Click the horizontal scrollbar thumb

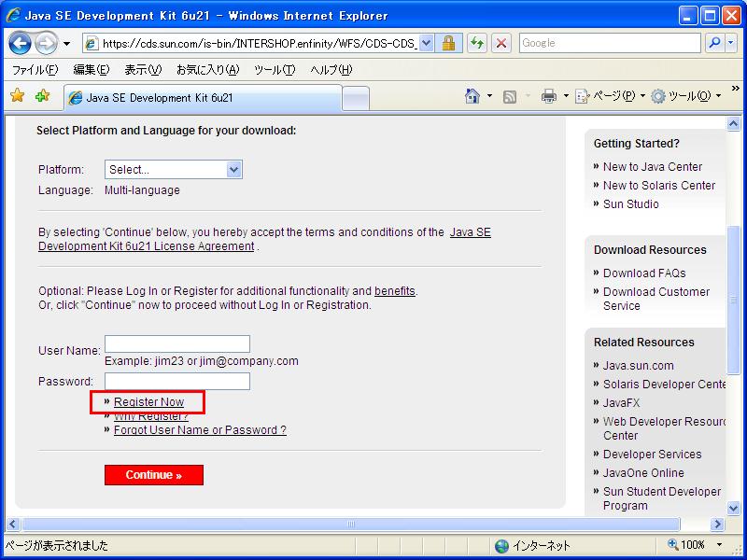[351, 525]
